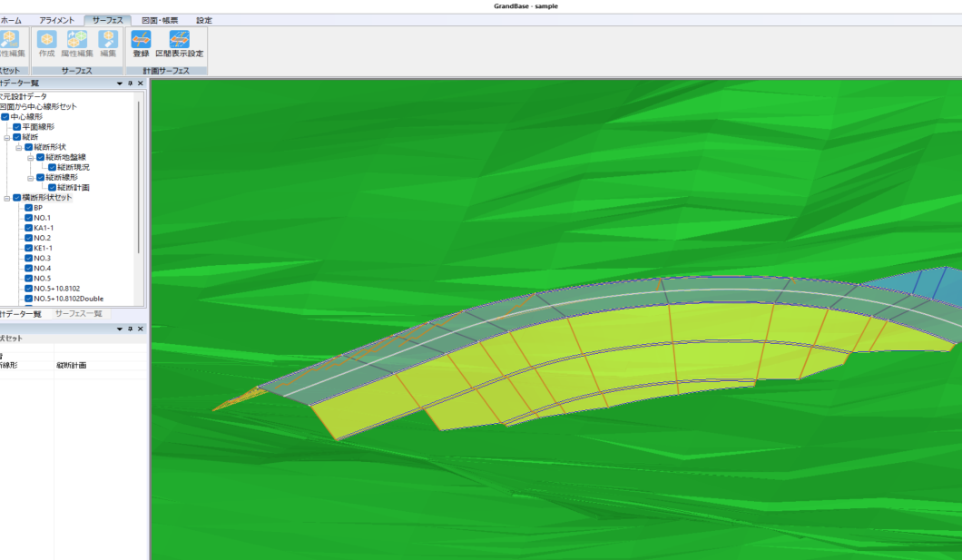Image resolution: width=962 pixels, height=560 pixels.
Task: Collapse the 横断形状セット node
Action: tap(6, 198)
